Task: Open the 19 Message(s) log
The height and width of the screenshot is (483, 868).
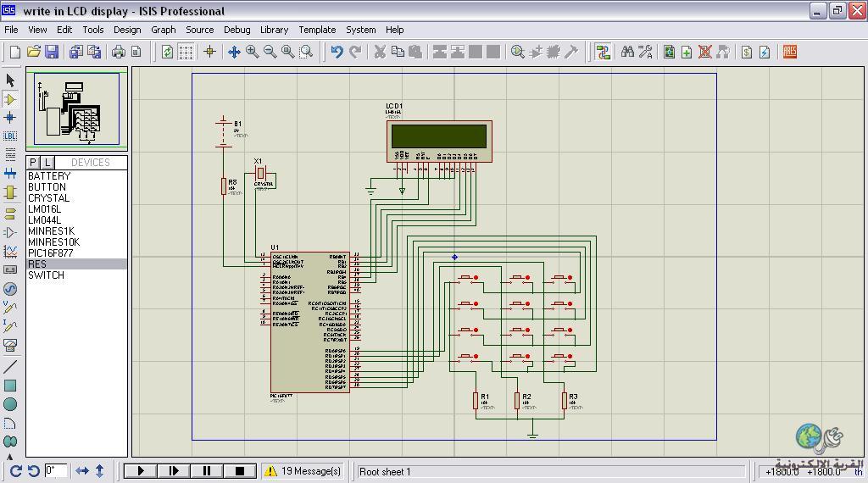Action: point(303,471)
